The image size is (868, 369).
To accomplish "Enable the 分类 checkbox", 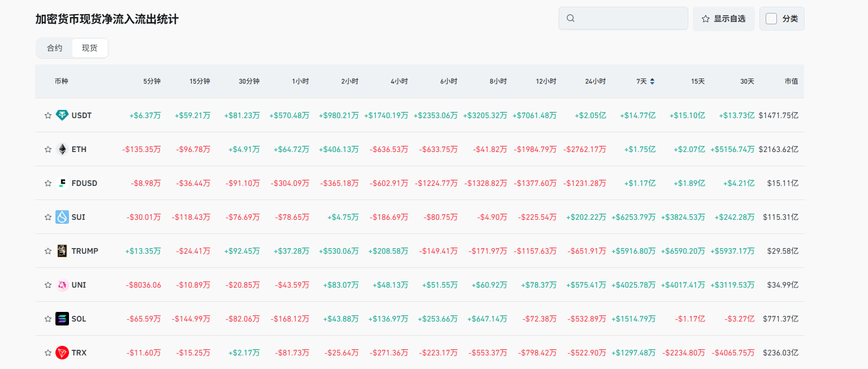I will [x=771, y=19].
